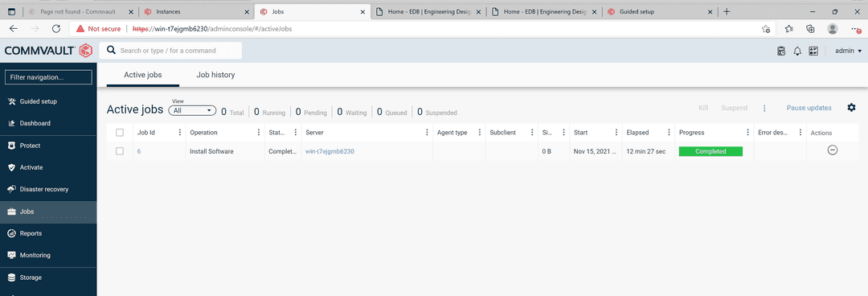Viewport: 868px width, 296px height.
Task: Open actions menu for job 6
Action: point(832,150)
